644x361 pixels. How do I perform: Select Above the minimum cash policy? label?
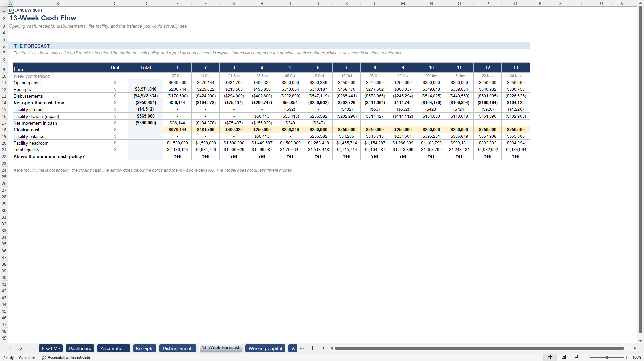58,156
